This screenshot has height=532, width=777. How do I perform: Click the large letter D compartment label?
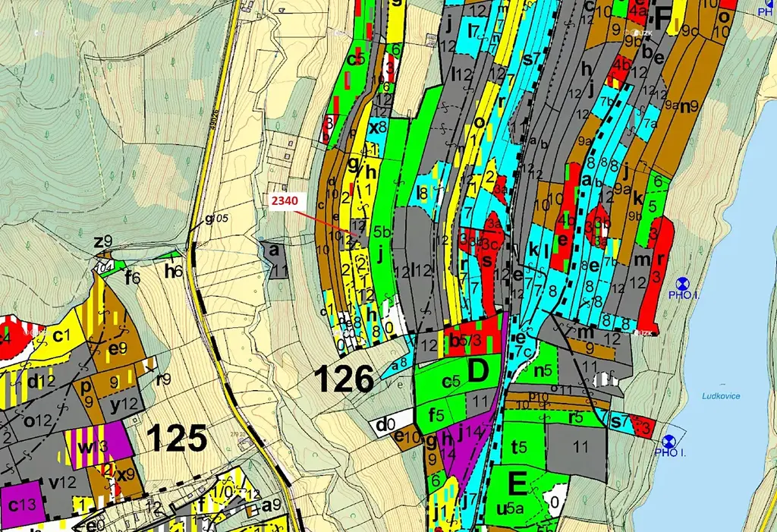point(478,370)
